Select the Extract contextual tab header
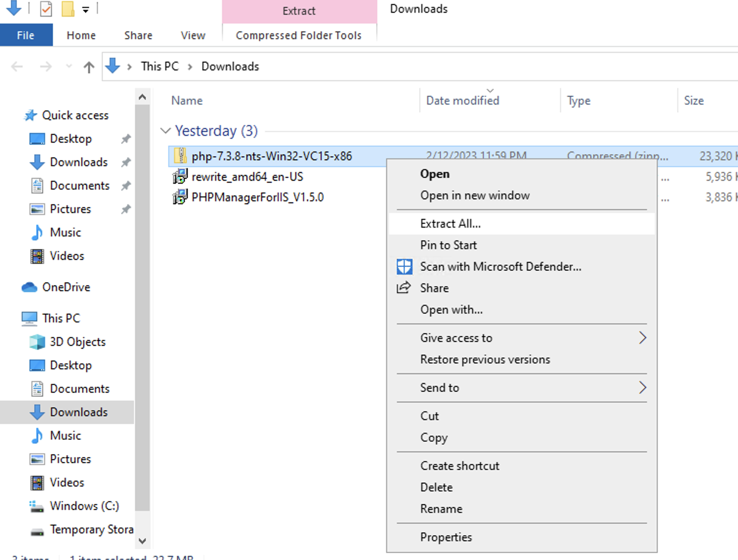The width and height of the screenshot is (738, 560). (x=299, y=11)
